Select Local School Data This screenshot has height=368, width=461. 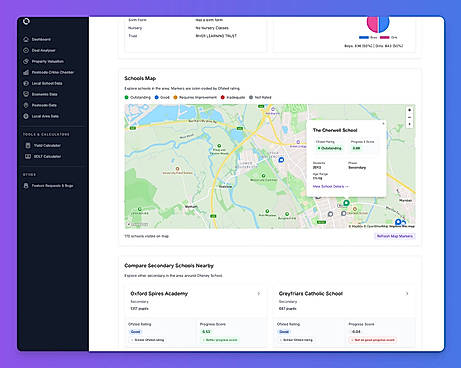tap(47, 83)
